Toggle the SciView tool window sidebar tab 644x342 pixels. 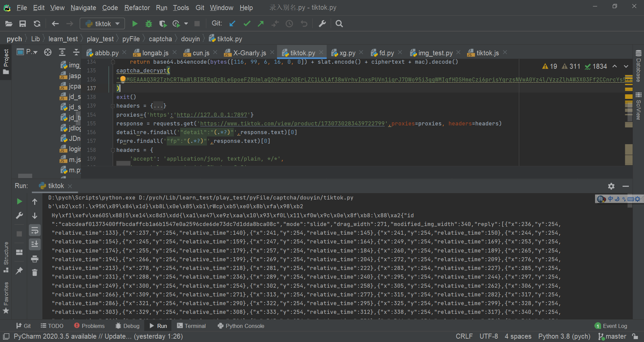click(638, 106)
